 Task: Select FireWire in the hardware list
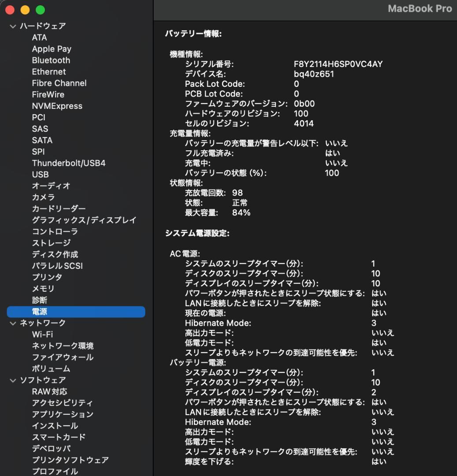pyautogui.click(x=48, y=94)
